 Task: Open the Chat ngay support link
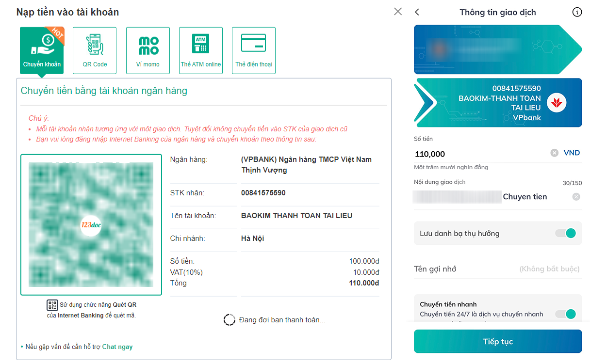(x=117, y=347)
